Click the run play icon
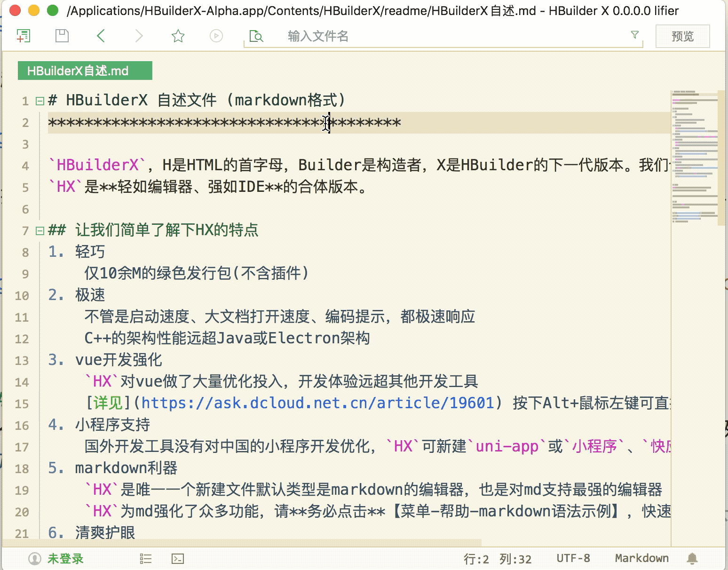The height and width of the screenshot is (570, 728). pos(216,36)
